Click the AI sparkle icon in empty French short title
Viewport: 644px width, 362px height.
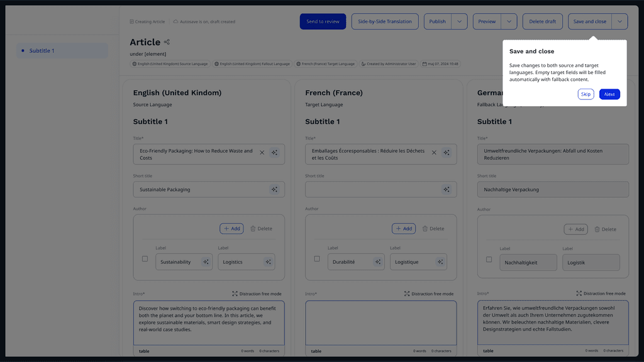click(x=447, y=190)
